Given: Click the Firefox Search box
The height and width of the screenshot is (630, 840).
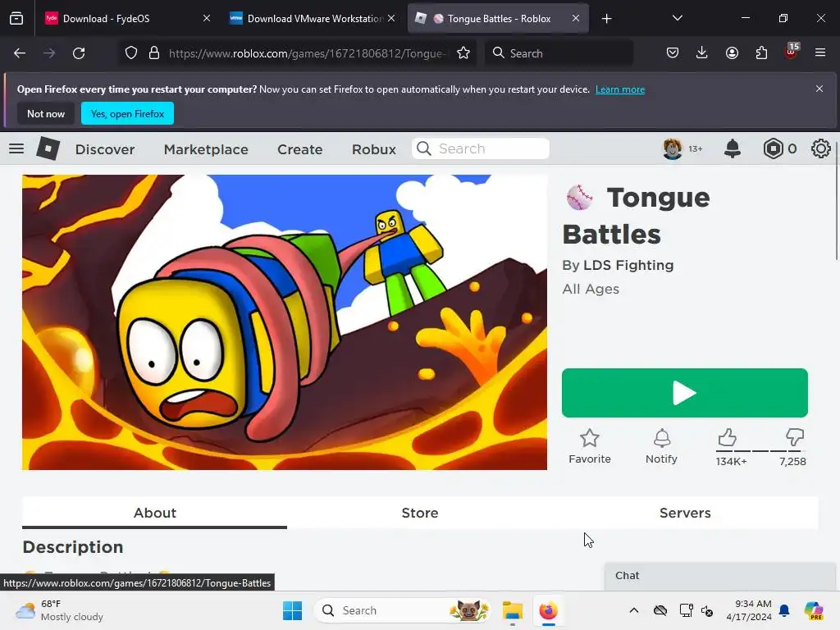Looking at the screenshot, I should tap(559, 53).
